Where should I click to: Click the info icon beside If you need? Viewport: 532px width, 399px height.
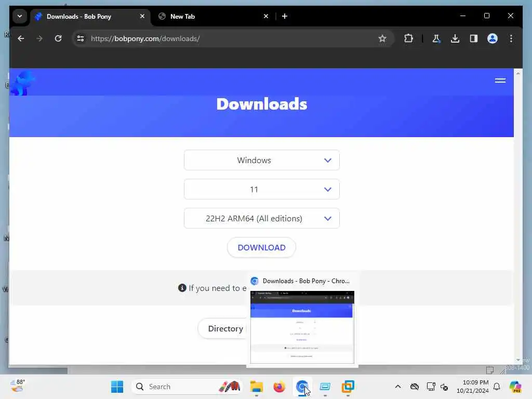pos(182,288)
